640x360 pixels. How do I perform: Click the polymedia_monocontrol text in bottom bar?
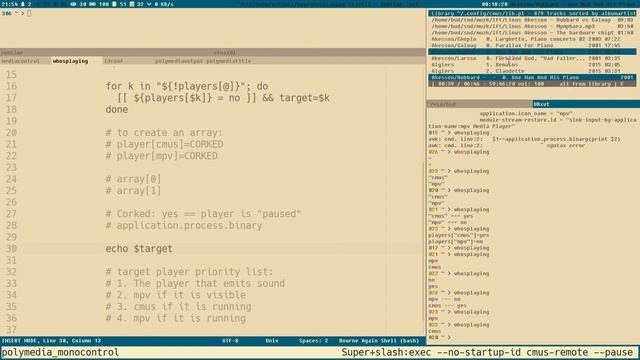(60, 352)
